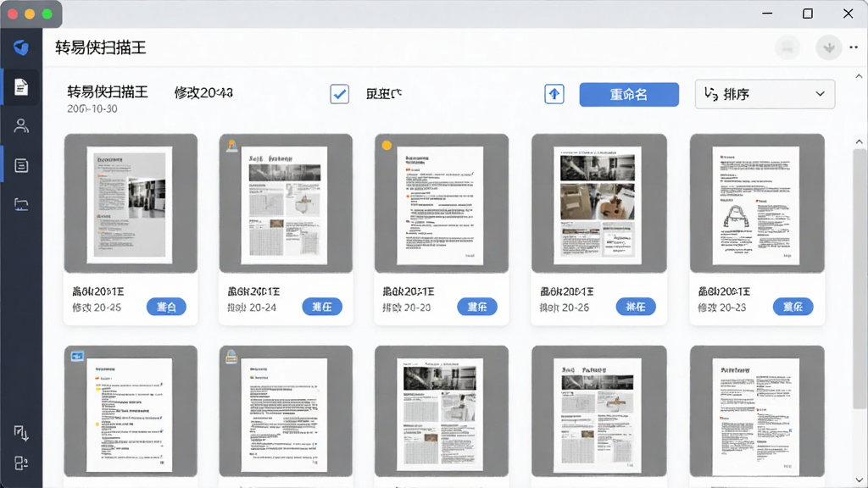
Task: Open the thumbnail of the 20-23 document
Action: [757, 203]
